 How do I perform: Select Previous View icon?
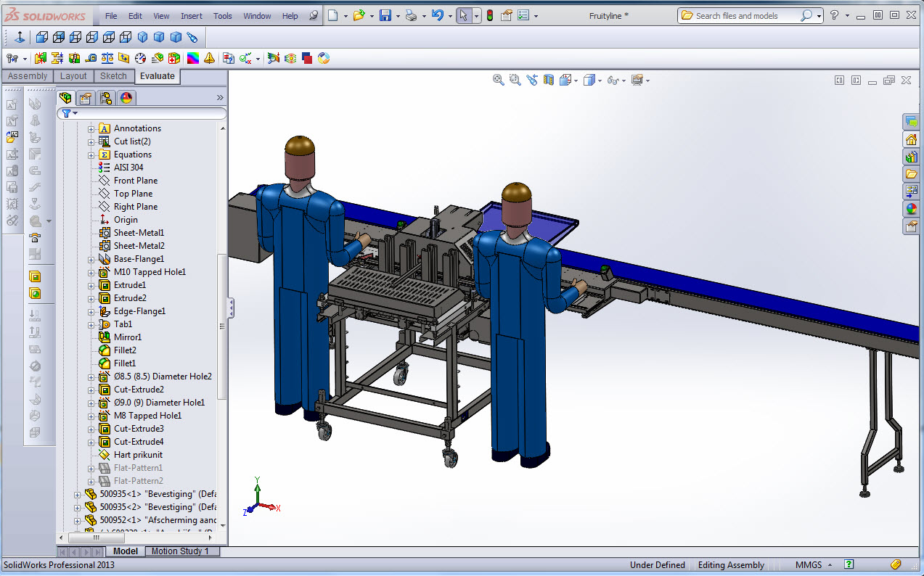click(532, 80)
